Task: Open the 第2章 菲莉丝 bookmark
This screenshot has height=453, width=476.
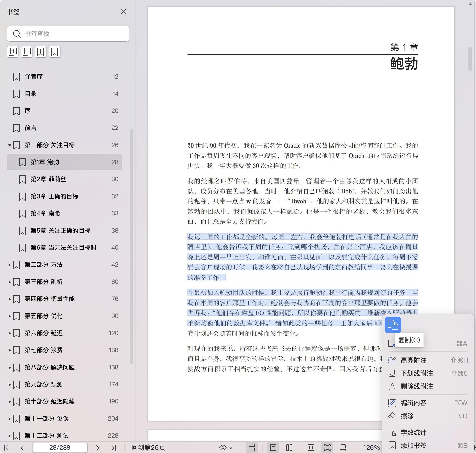Action: (49, 179)
